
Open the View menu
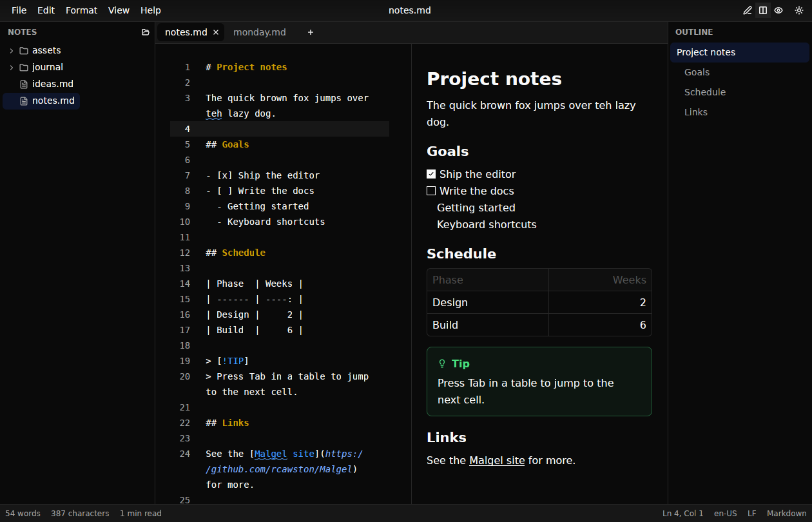tap(119, 10)
